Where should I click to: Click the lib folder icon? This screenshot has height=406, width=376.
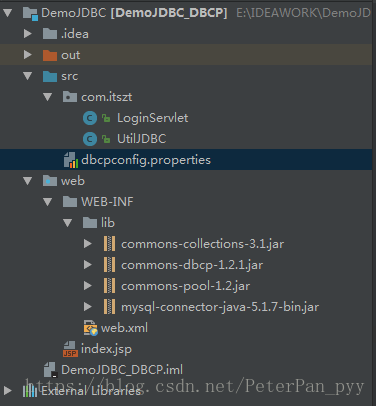click(x=90, y=223)
